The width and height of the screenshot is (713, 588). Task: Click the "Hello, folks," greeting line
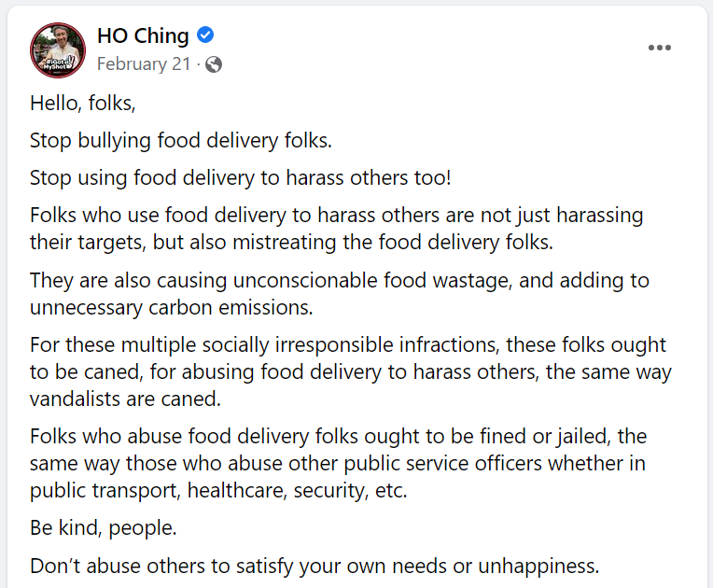[x=83, y=104]
